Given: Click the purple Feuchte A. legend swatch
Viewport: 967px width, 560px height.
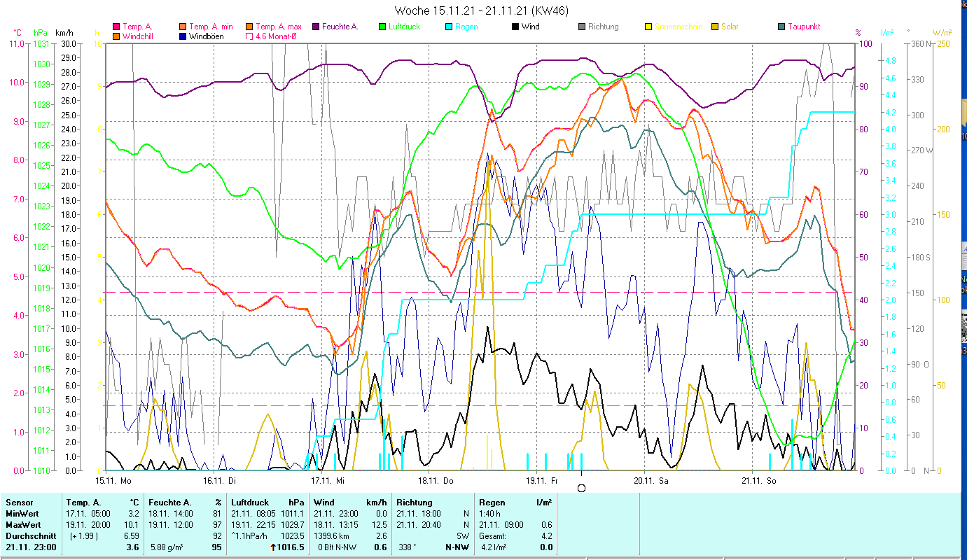Looking at the screenshot, I should click(x=316, y=27).
